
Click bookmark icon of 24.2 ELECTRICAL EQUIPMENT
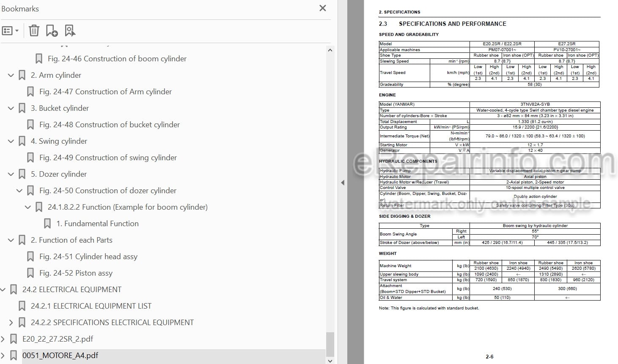(x=14, y=289)
